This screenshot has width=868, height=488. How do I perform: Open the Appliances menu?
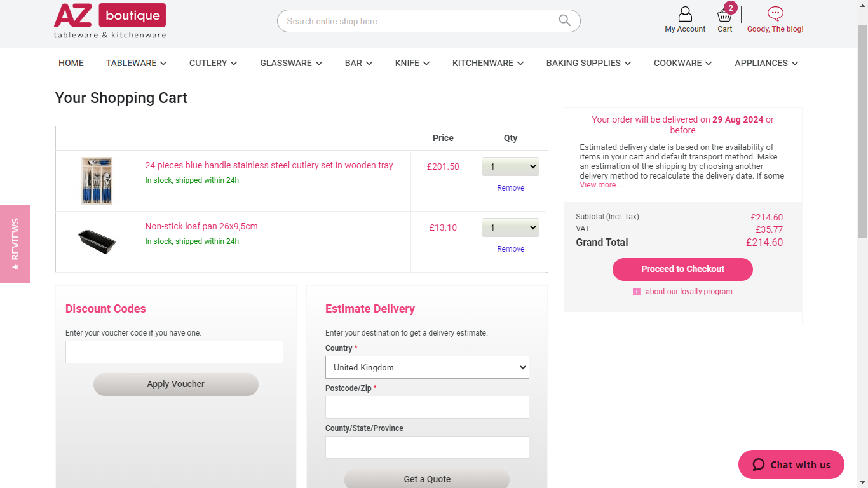pos(766,63)
